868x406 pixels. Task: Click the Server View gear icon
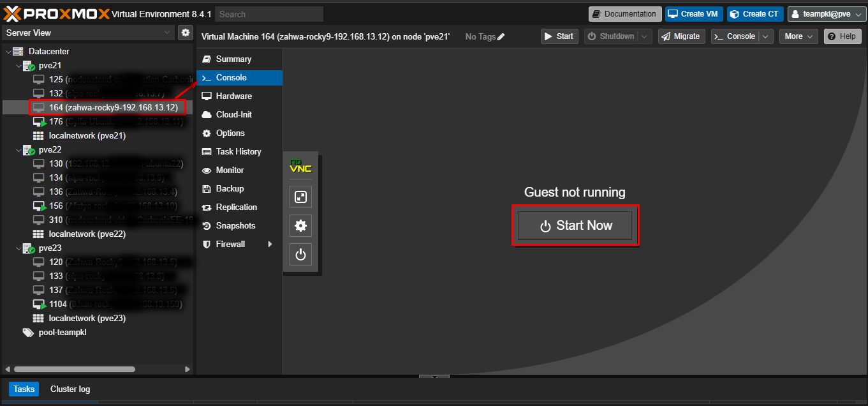(x=185, y=33)
